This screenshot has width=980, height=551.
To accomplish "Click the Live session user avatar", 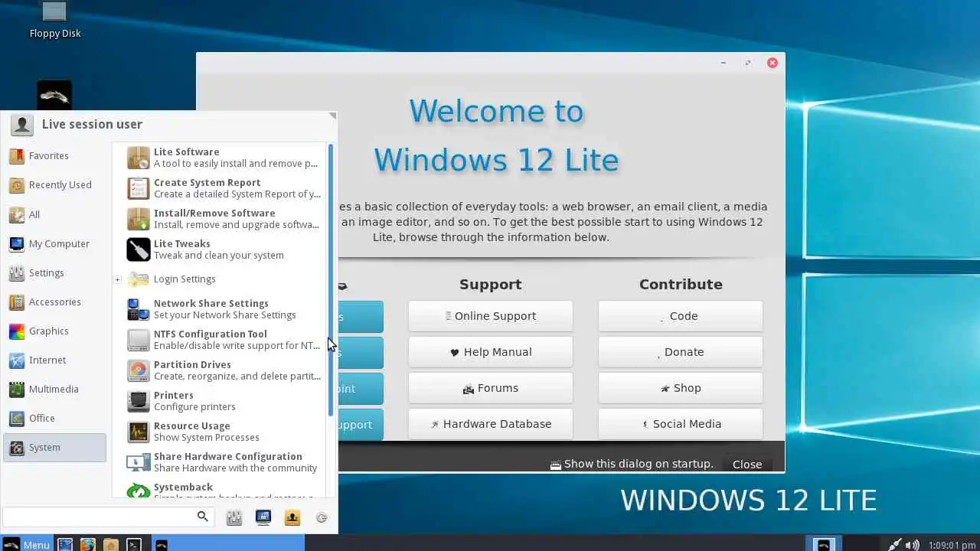I will pyautogui.click(x=22, y=125).
